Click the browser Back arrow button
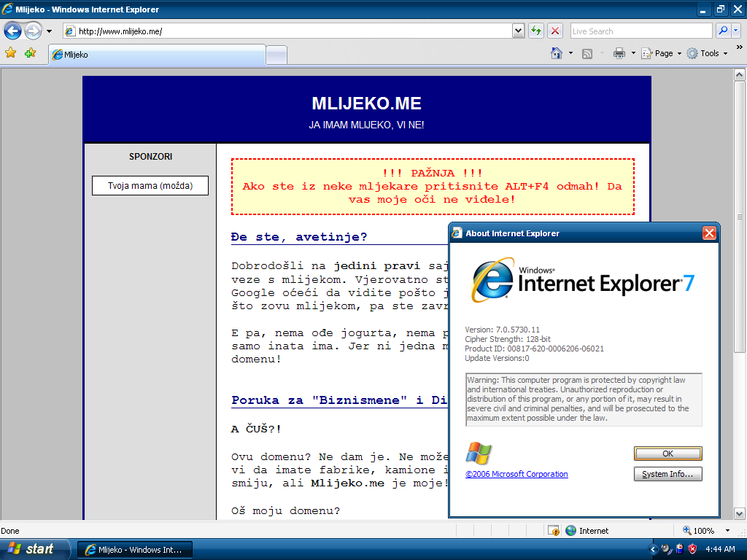747x560 pixels. pos(12,31)
